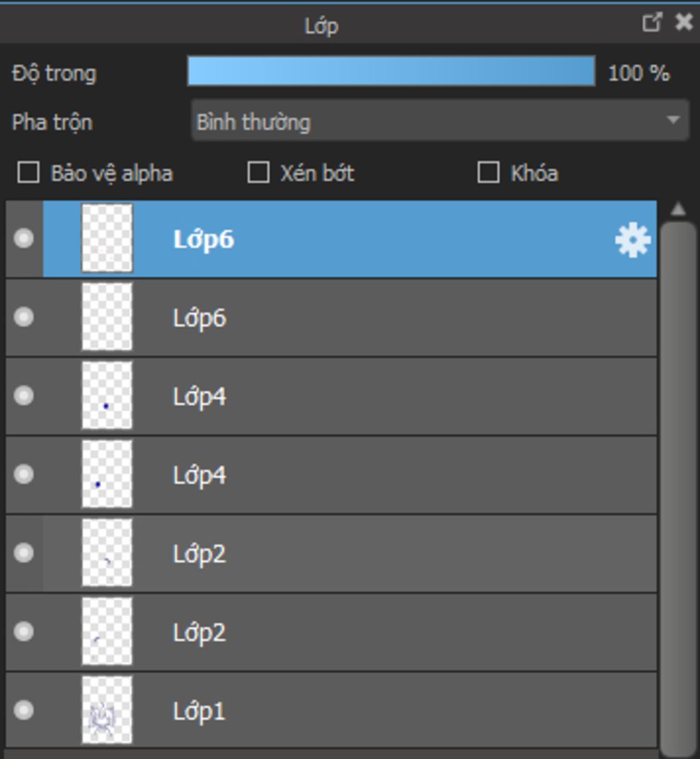Image resolution: width=700 pixels, height=759 pixels.
Task: Select the Lớp1 layer
Action: coord(332,710)
